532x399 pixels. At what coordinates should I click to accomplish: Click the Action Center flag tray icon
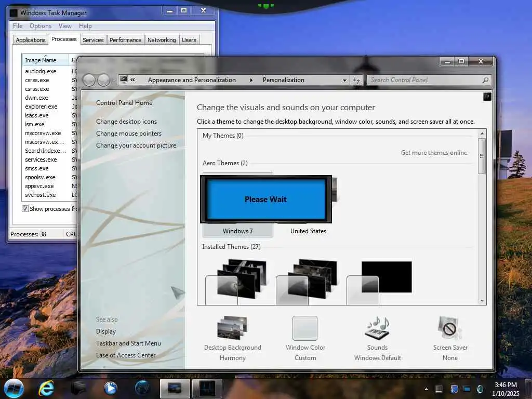point(454,389)
